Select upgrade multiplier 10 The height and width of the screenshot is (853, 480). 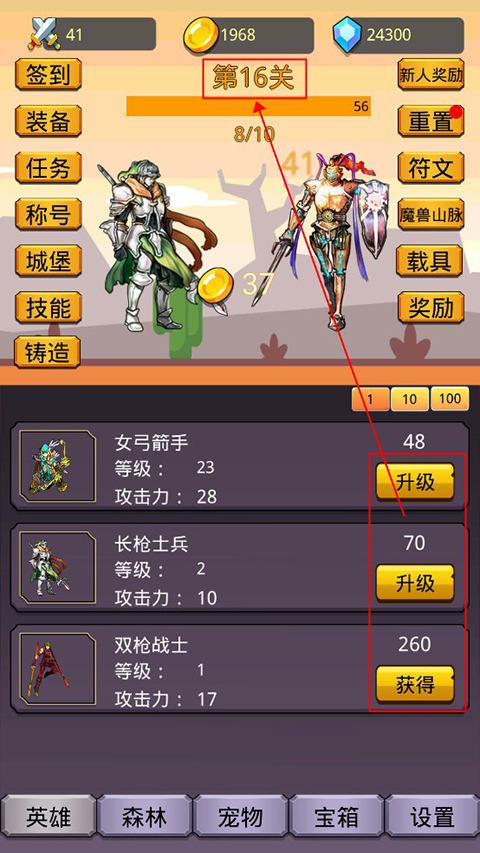pyautogui.click(x=409, y=400)
